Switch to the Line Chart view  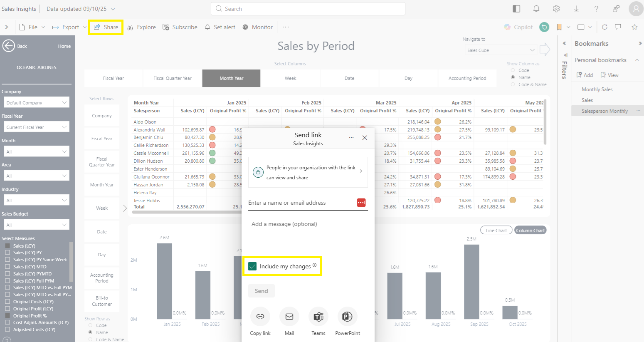496,230
